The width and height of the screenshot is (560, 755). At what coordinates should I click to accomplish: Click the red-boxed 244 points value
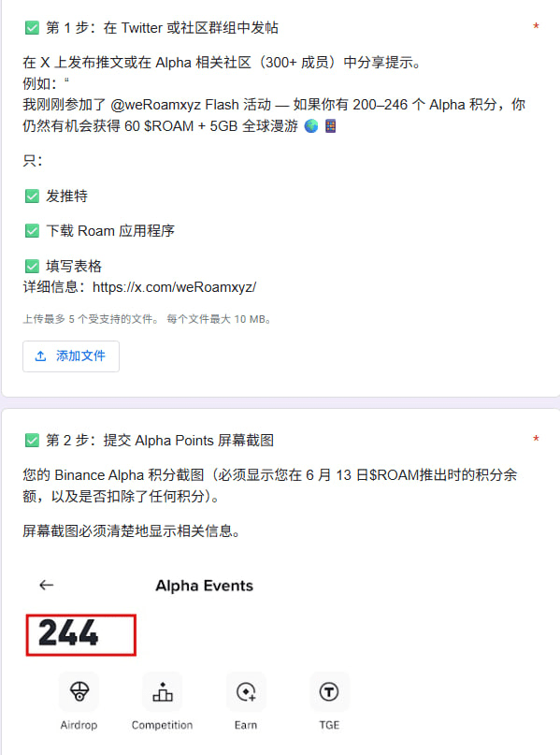click(80, 634)
